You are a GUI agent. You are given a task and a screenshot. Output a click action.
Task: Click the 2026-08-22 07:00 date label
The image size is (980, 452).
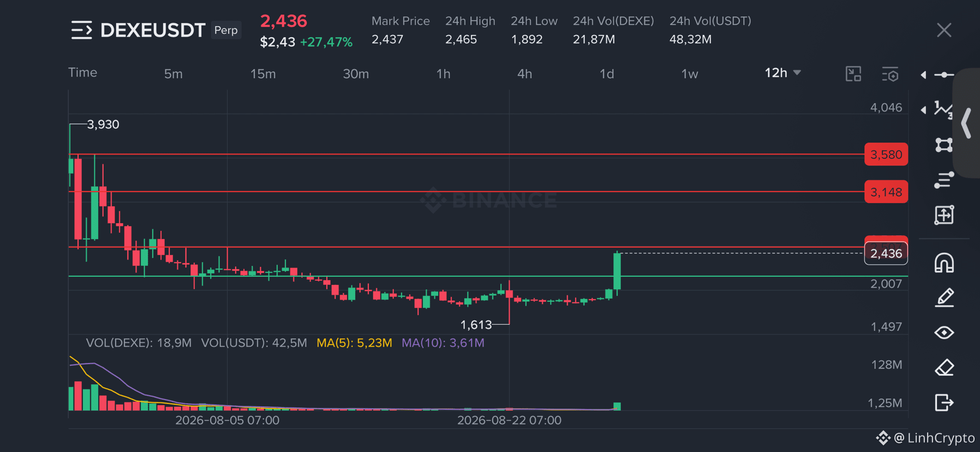(509, 420)
